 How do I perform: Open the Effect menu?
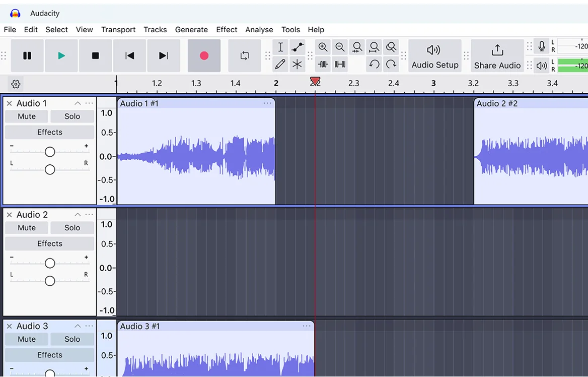click(227, 30)
